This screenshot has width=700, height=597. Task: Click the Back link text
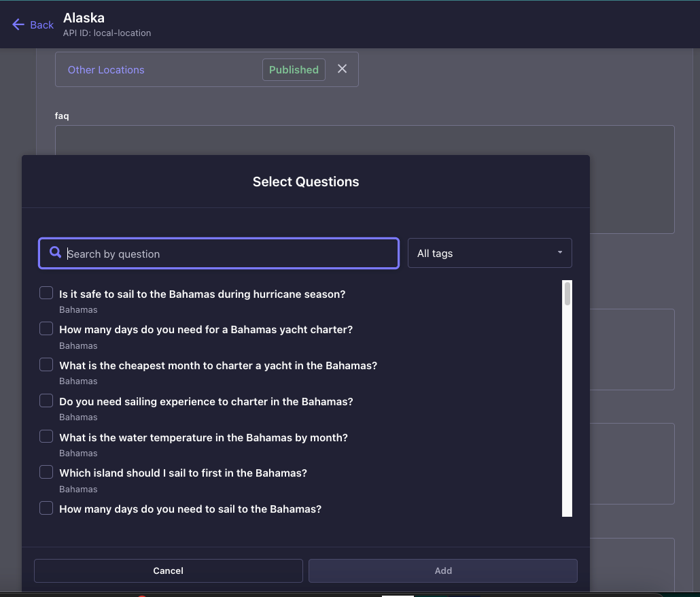click(41, 25)
